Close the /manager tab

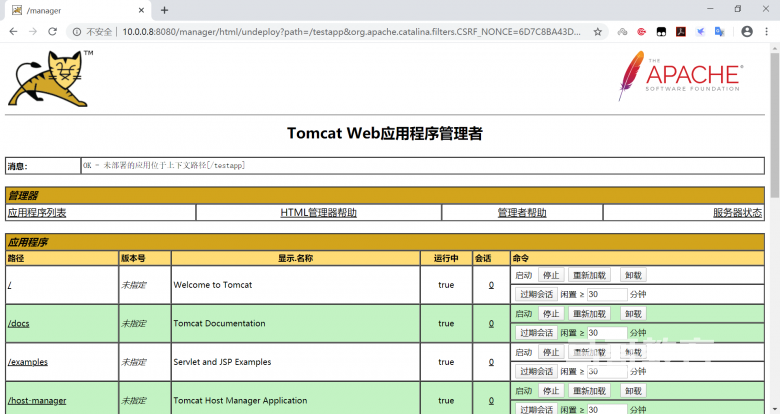click(141, 10)
